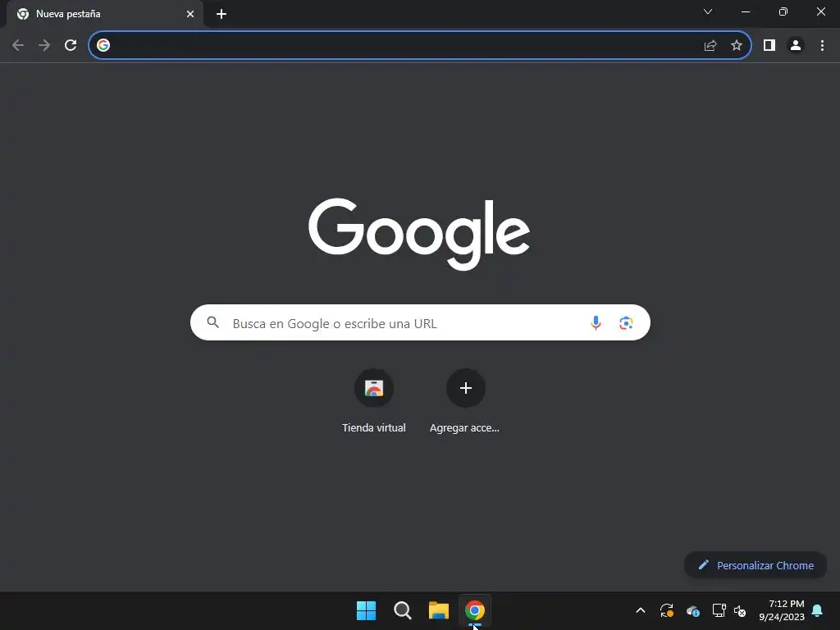Viewport: 840px width, 630px height.
Task: Open the clock showing 7:12 PM
Action: (782, 610)
